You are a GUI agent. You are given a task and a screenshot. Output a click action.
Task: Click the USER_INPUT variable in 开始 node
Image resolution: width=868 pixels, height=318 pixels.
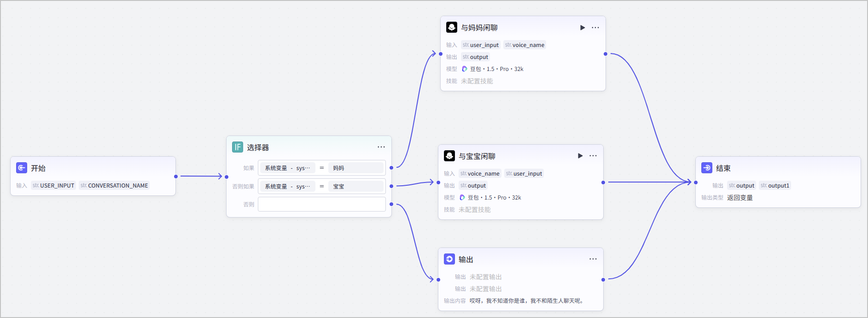pyautogui.click(x=53, y=186)
